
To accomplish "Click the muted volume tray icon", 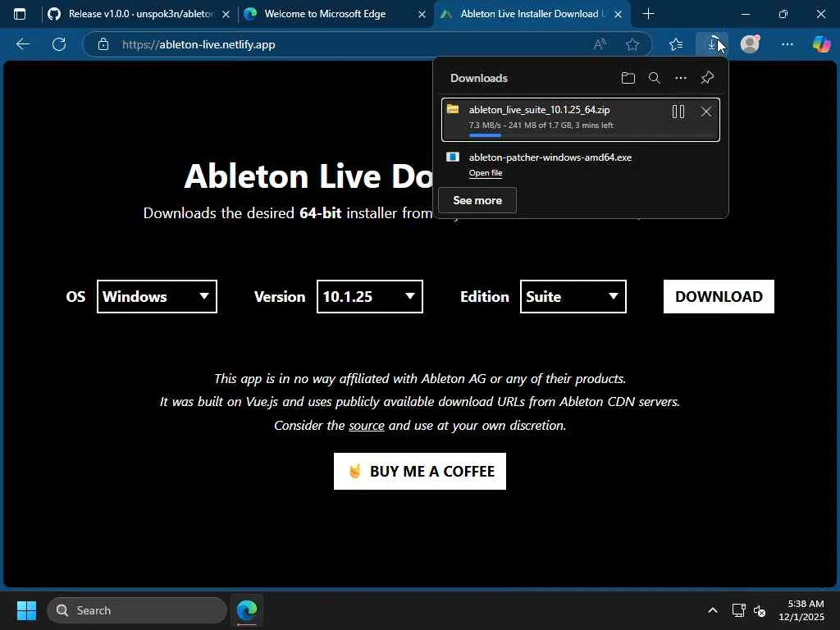I will pyautogui.click(x=759, y=610).
